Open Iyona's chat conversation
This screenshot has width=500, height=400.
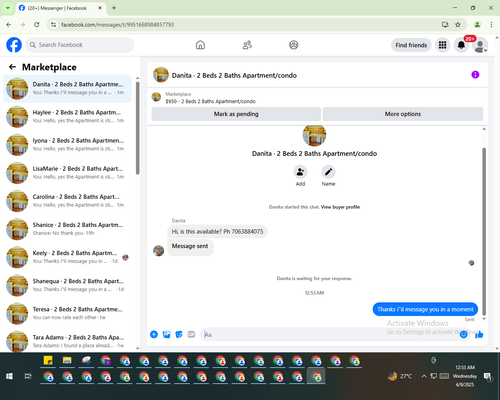point(67,144)
